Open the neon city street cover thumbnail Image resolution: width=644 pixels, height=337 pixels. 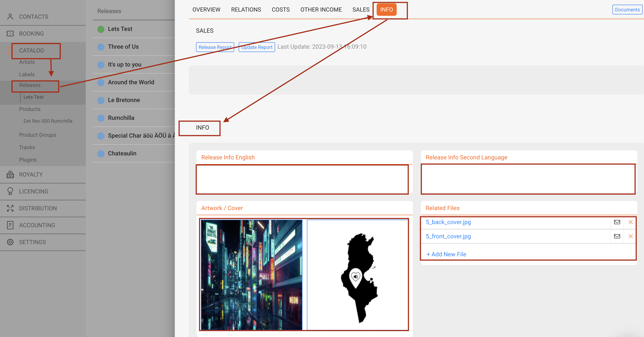(252, 275)
